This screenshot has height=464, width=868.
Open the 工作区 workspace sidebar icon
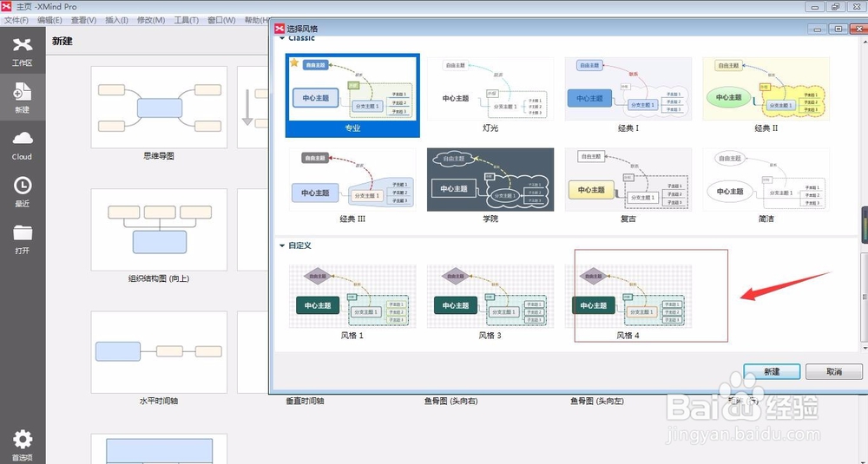tap(23, 51)
